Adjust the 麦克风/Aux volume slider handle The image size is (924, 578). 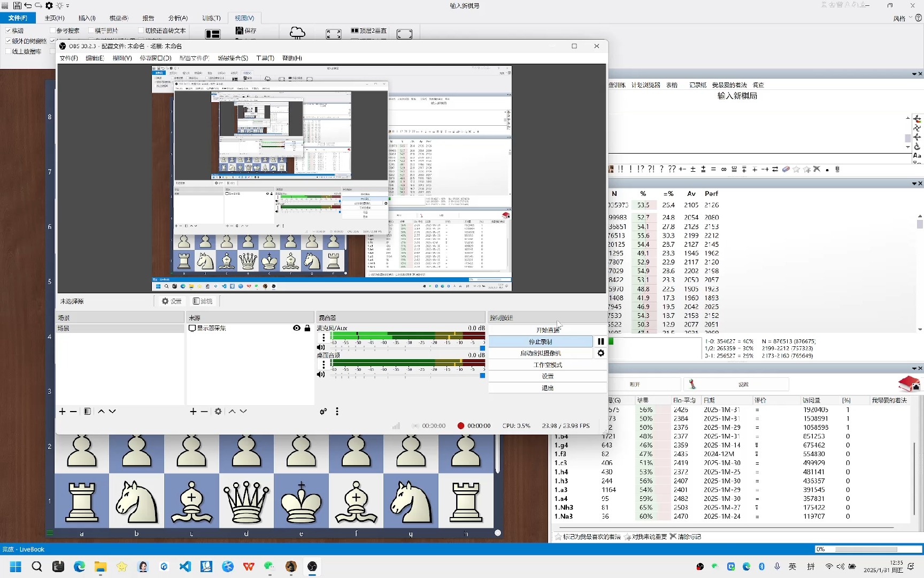(482, 348)
